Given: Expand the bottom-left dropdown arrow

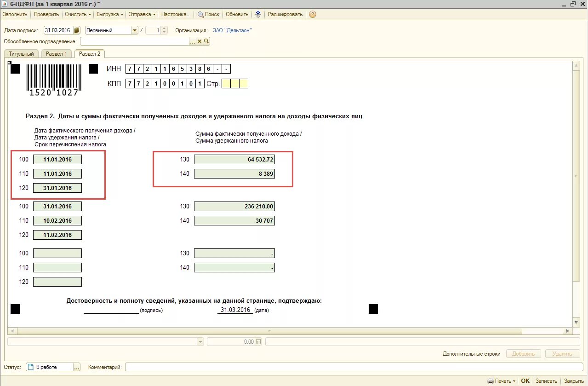Looking at the screenshot, I should 200,342.
